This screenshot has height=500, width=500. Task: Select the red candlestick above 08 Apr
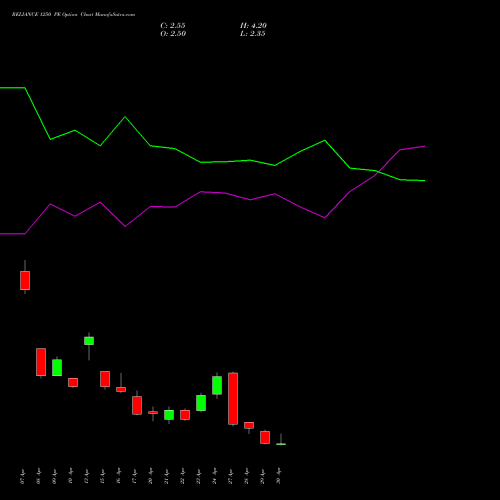coord(41,362)
